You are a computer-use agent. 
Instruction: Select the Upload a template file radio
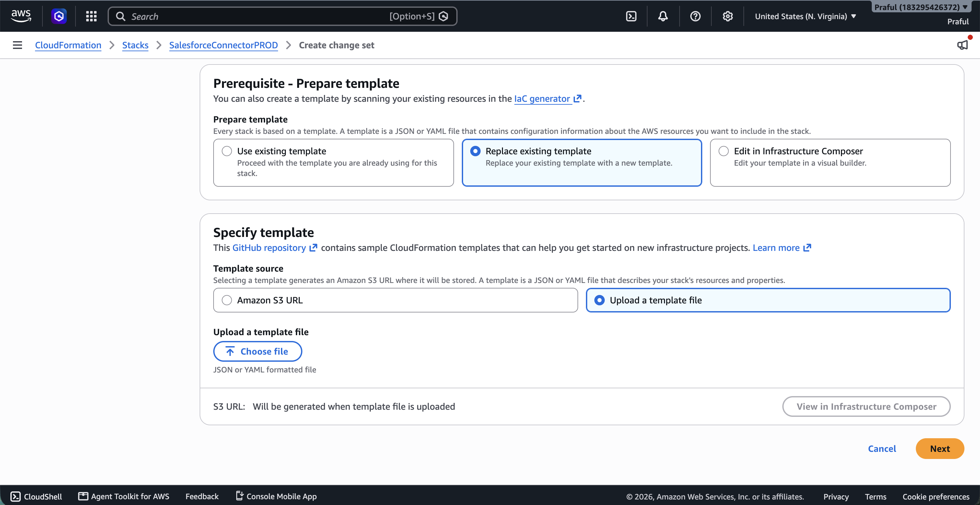(600, 300)
